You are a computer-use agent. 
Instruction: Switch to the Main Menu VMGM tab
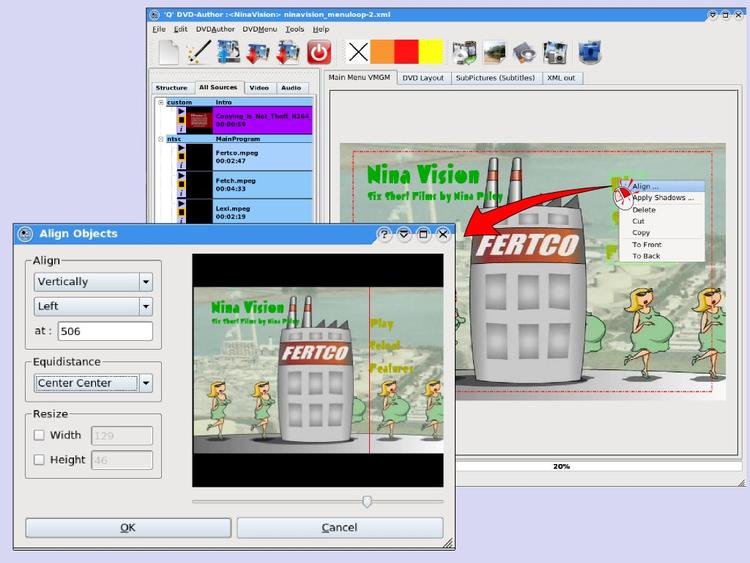pyautogui.click(x=359, y=77)
